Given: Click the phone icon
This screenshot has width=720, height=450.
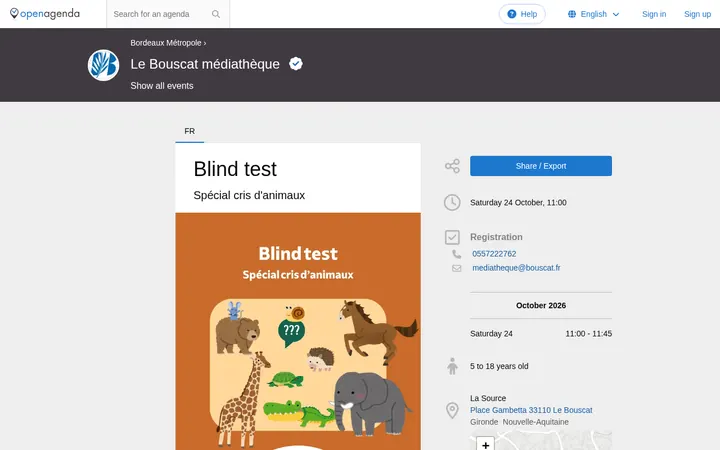Looking at the screenshot, I should [456, 254].
